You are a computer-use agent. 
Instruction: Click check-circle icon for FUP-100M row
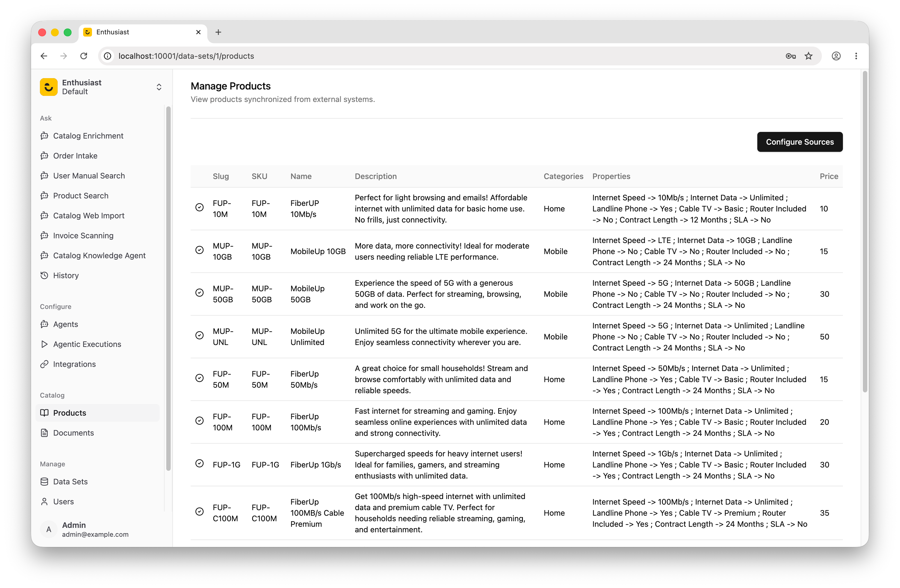tap(199, 421)
